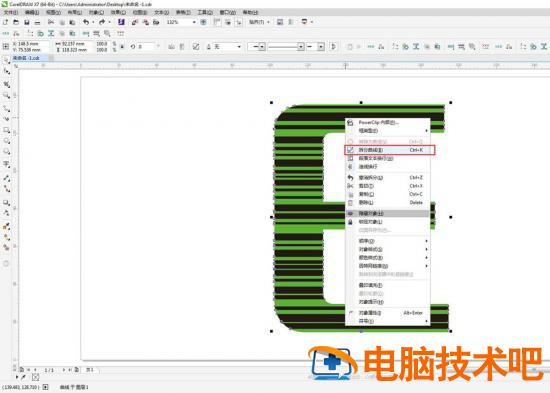Click the Open file icon
The image size is (550, 393).
pos(16,22)
